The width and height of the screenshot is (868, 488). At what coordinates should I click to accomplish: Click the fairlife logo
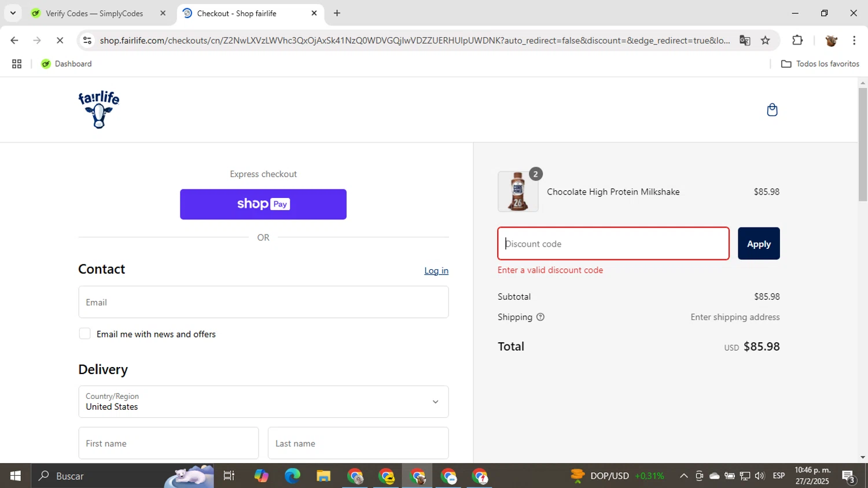pos(99,109)
